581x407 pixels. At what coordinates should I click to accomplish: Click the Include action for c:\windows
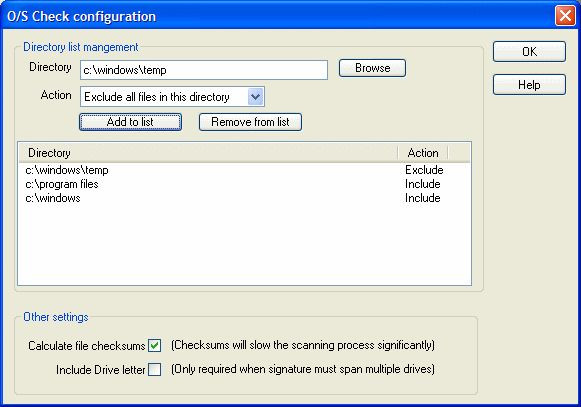tap(423, 198)
